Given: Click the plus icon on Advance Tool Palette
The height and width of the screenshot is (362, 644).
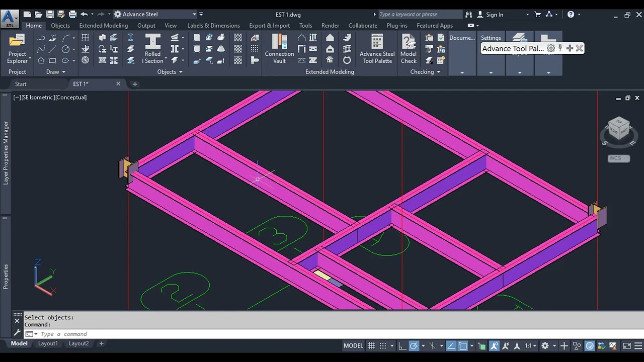Looking at the screenshot, I should click(570, 48).
